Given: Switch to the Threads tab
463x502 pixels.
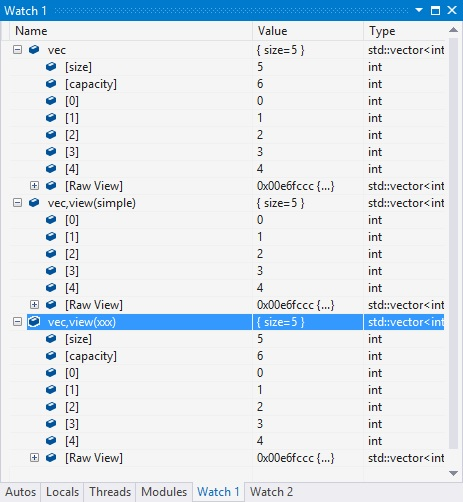Looking at the screenshot, I should [110, 492].
